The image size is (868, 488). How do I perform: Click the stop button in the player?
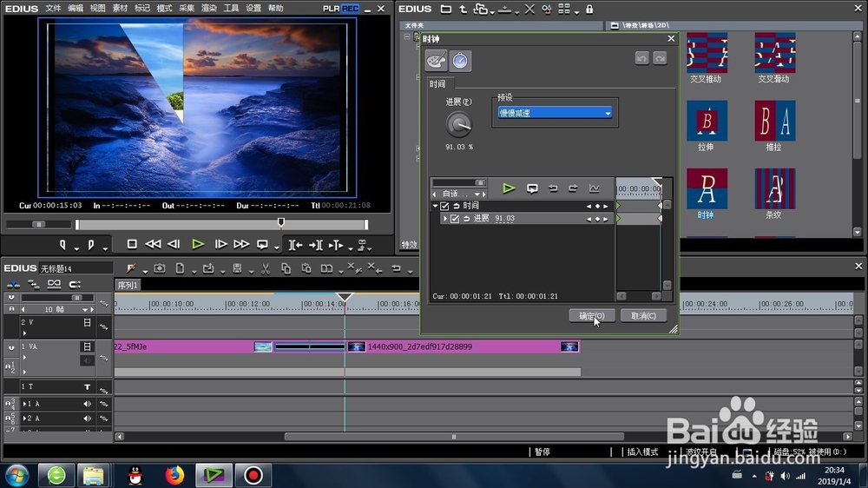click(132, 244)
